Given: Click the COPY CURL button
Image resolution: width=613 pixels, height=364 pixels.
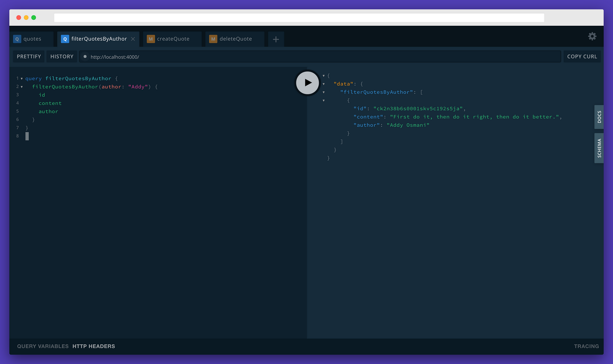Looking at the screenshot, I should (582, 56).
